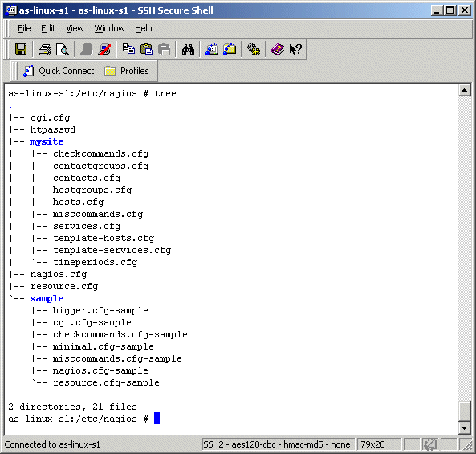Open the File menu
The image size is (476, 454).
24,28
